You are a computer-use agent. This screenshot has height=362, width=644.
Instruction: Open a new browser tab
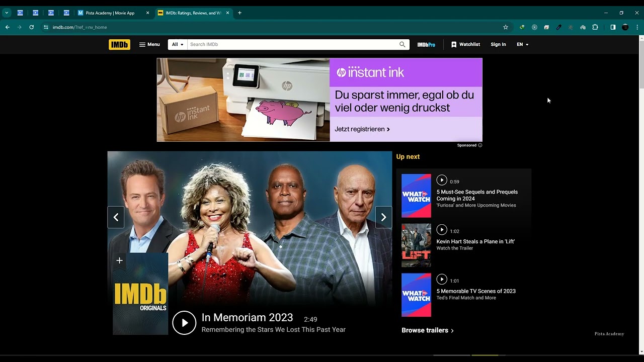coord(239,13)
